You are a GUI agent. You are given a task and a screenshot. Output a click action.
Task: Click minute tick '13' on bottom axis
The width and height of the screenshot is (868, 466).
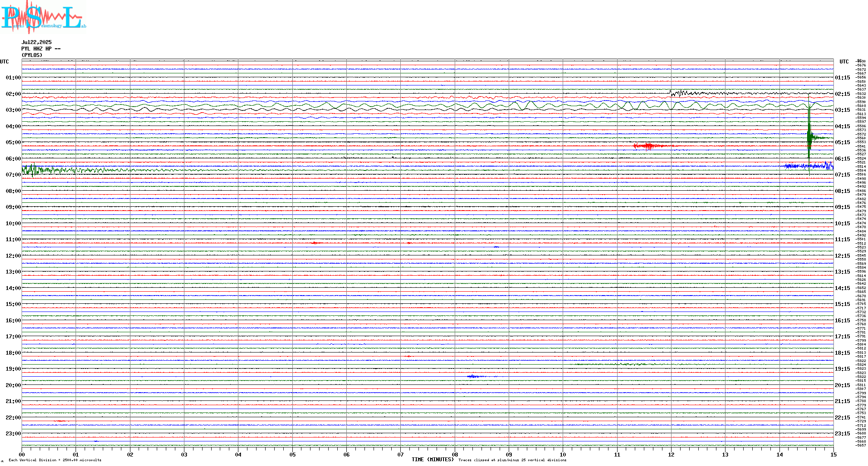point(725,454)
